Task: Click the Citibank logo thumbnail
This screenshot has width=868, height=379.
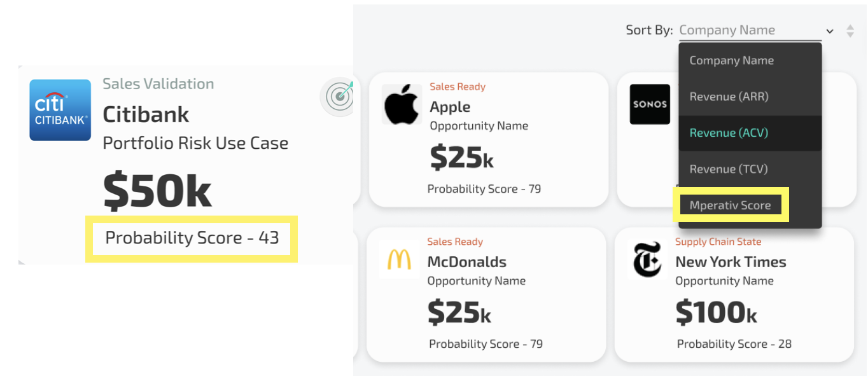Action: pyautogui.click(x=60, y=110)
